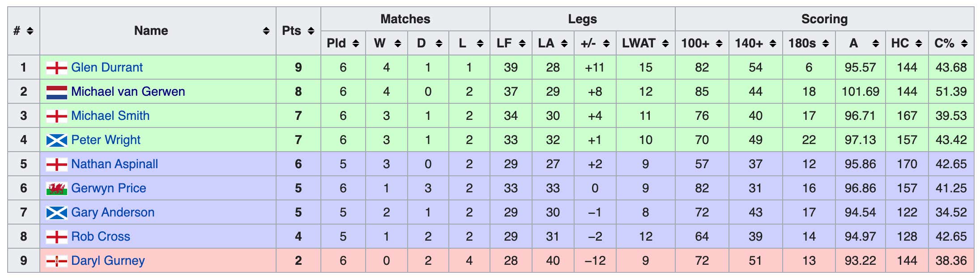
Task: Click England flag beside Glen Durrant
Action: click(x=57, y=68)
